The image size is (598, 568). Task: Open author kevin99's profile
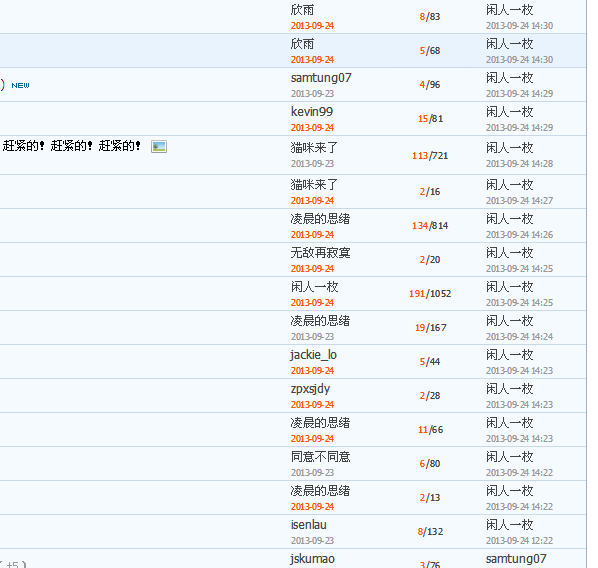(312, 111)
